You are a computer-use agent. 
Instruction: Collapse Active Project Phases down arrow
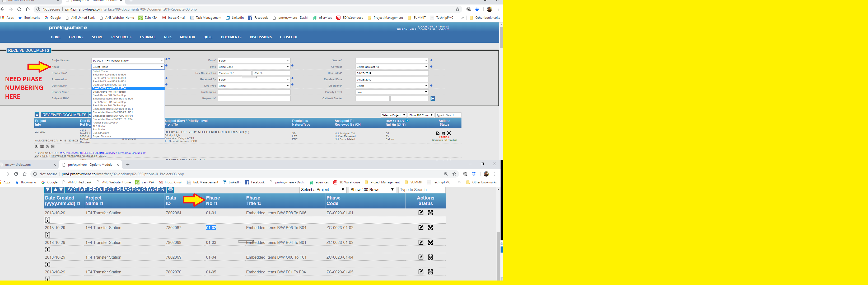tap(48, 190)
